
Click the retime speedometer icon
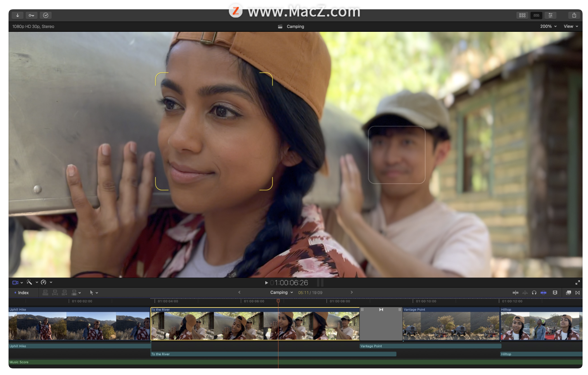tap(43, 282)
